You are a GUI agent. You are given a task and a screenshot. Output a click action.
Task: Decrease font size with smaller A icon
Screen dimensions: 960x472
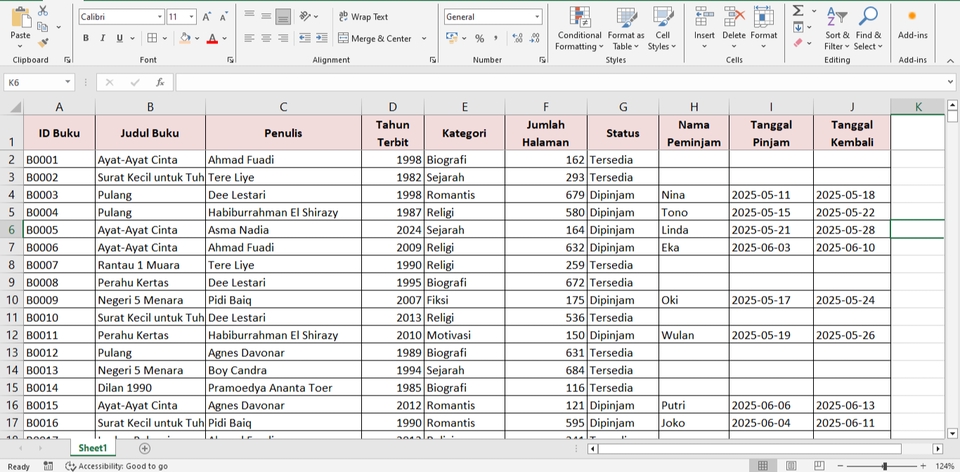point(223,17)
